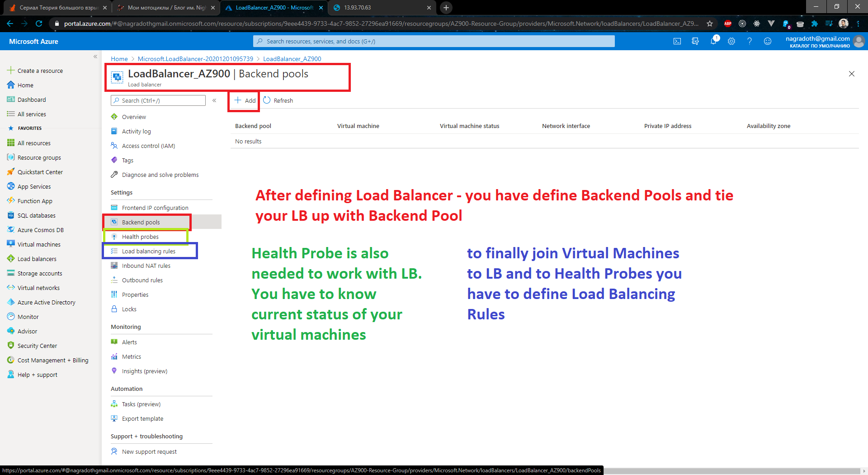Open Function App in sidebar
The image size is (868, 475).
pyautogui.click(x=30, y=201)
